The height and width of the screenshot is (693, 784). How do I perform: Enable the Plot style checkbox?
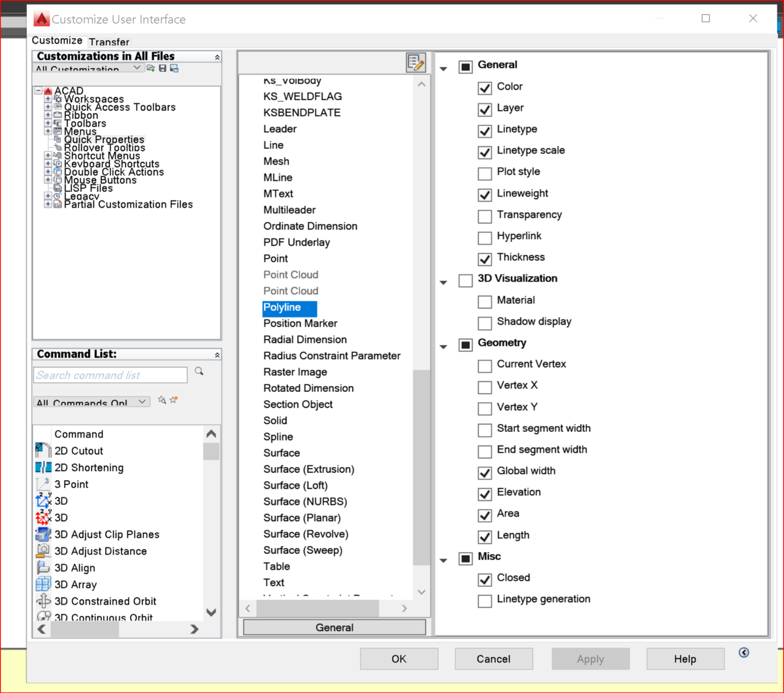tap(485, 174)
